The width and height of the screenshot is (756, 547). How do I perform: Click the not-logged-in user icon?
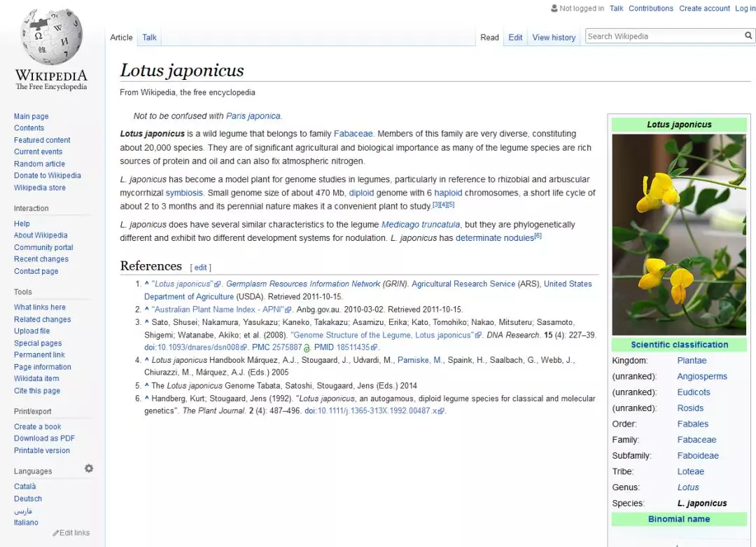pos(554,8)
